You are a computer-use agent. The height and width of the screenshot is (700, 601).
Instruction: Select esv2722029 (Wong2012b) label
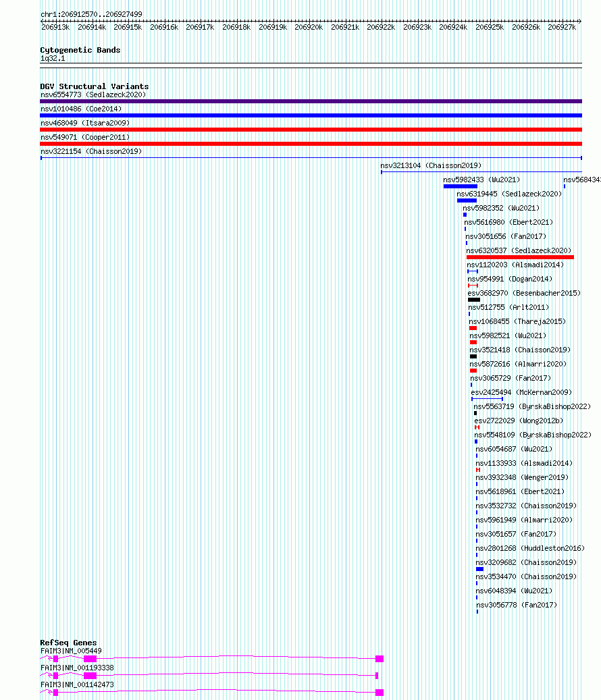coord(519,421)
